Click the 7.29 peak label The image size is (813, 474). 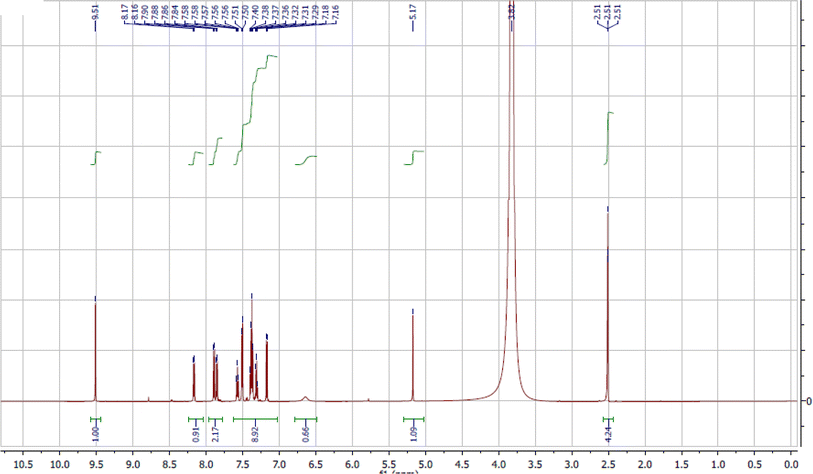tap(315, 12)
